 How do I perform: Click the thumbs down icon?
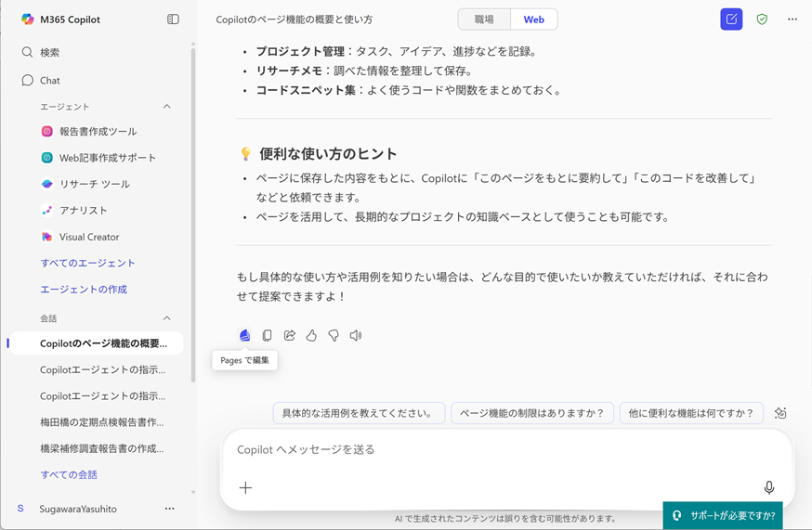(x=334, y=335)
